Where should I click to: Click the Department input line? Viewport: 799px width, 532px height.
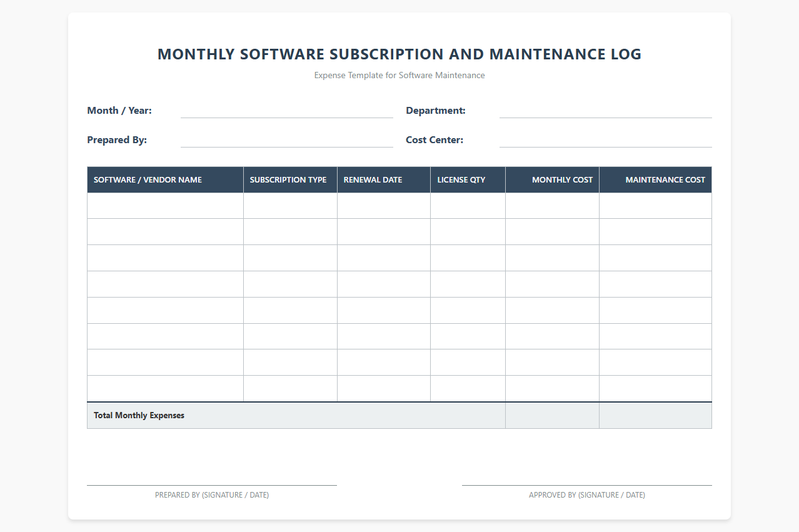click(605, 111)
